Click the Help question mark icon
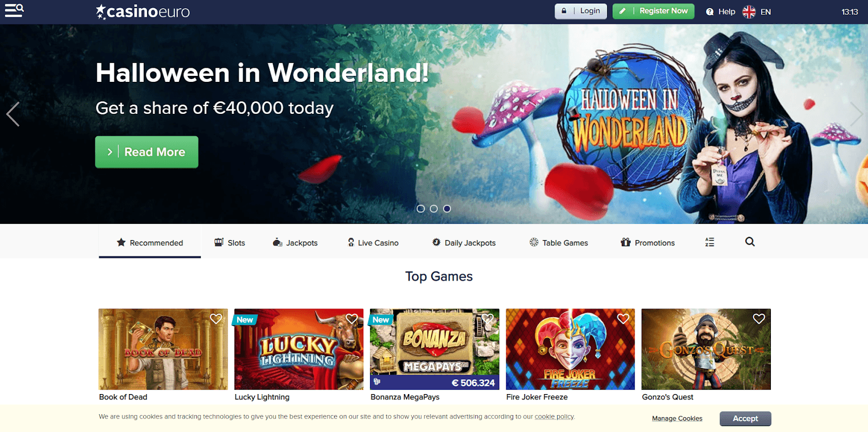 coord(710,11)
